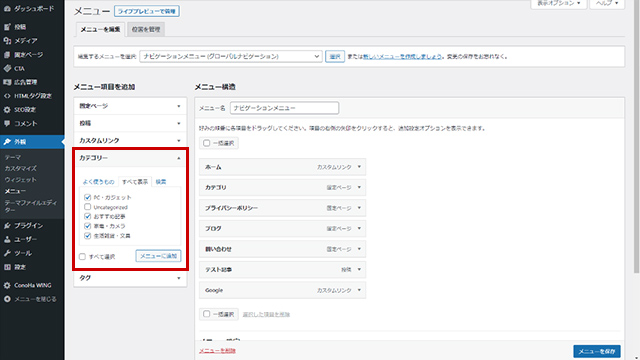
Task: Open the CTA icon in sidebar
Action: (7, 68)
